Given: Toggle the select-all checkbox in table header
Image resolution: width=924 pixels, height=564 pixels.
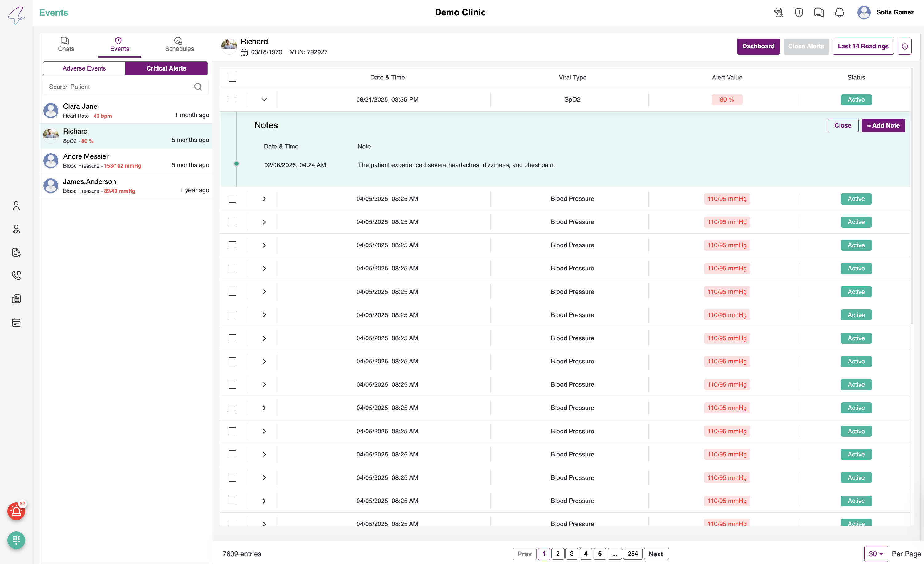Looking at the screenshot, I should [233, 77].
